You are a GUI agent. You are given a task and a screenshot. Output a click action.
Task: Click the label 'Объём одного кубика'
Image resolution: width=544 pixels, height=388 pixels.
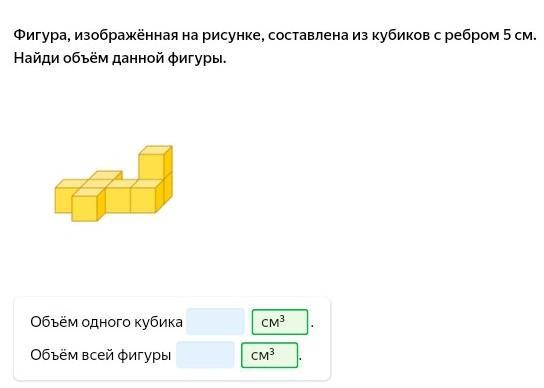(x=107, y=322)
